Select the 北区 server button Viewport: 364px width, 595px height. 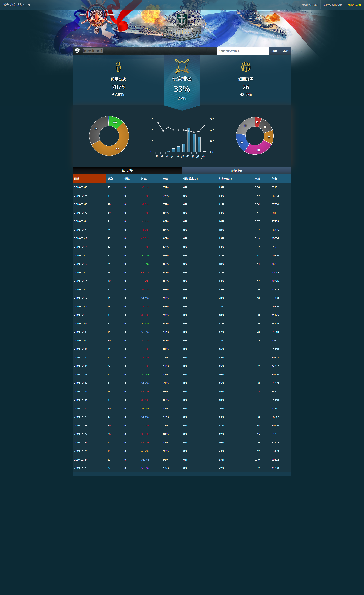pyautogui.click(x=274, y=51)
